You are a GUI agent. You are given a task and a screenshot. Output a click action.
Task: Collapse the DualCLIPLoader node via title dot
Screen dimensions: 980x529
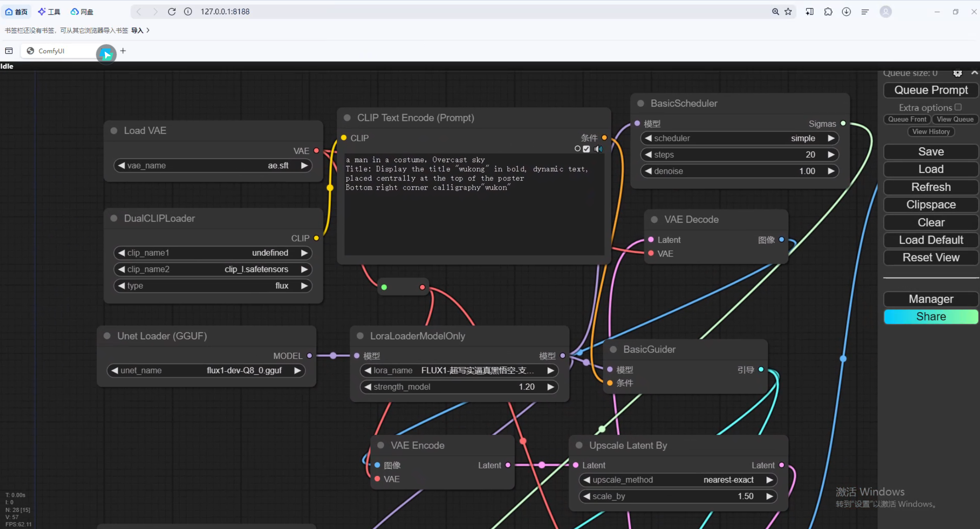(114, 218)
